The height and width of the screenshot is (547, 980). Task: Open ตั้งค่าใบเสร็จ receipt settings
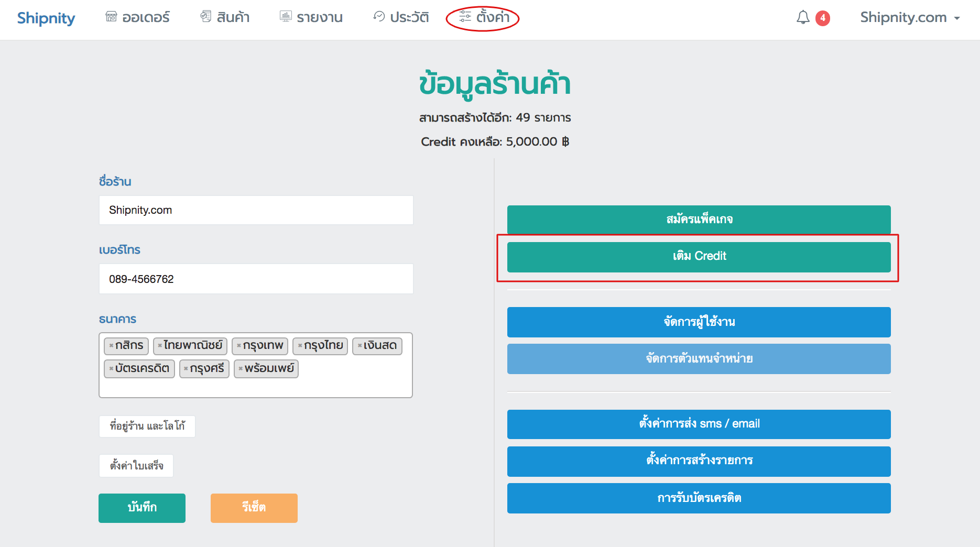[136, 466]
